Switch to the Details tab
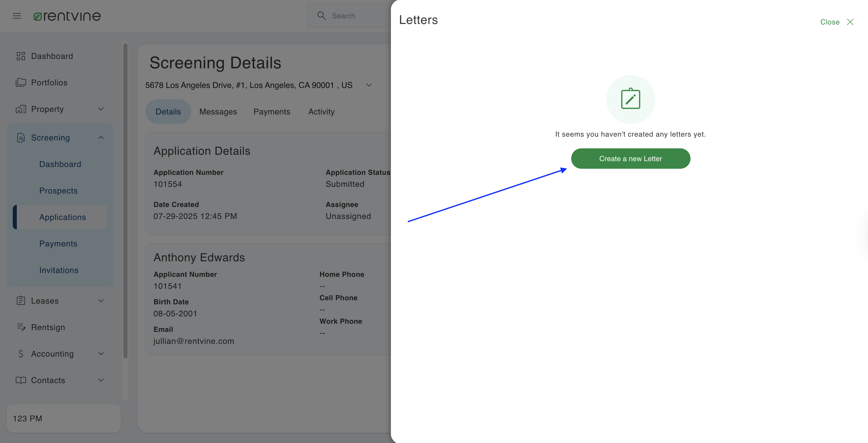The height and width of the screenshot is (443, 868). point(168,111)
